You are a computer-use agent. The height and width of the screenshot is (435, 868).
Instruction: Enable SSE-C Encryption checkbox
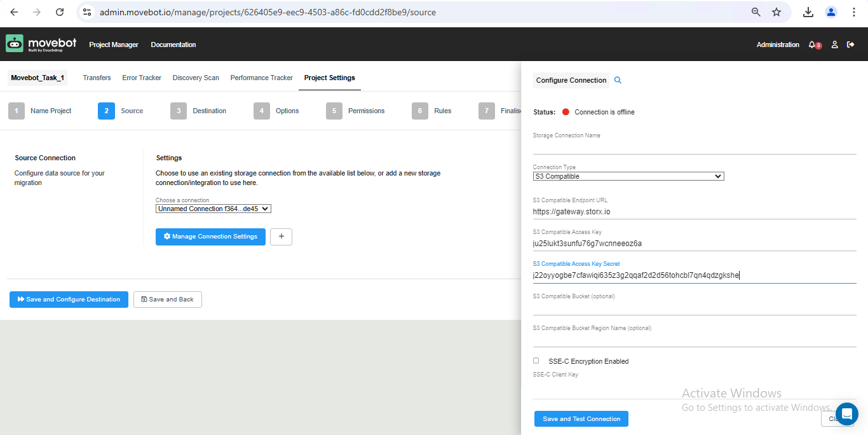[x=536, y=361]
